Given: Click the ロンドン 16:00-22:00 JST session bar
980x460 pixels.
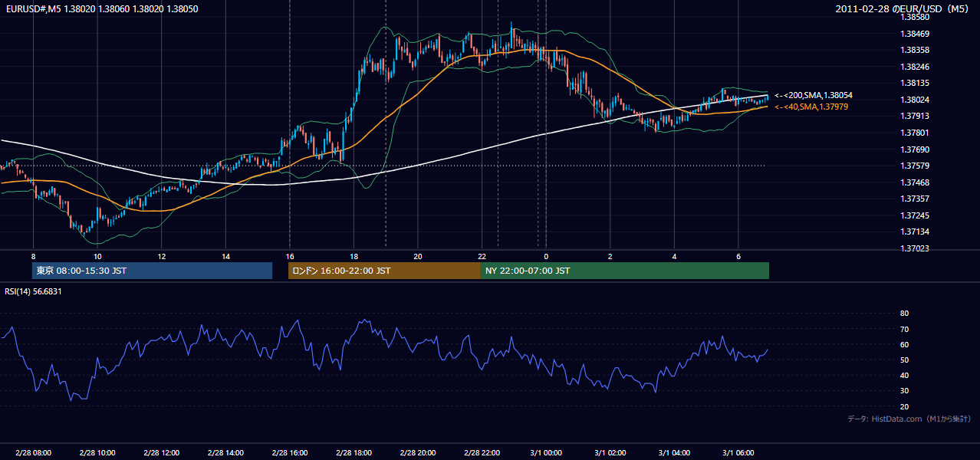Looking at the screenshot, I should (384, 271).
